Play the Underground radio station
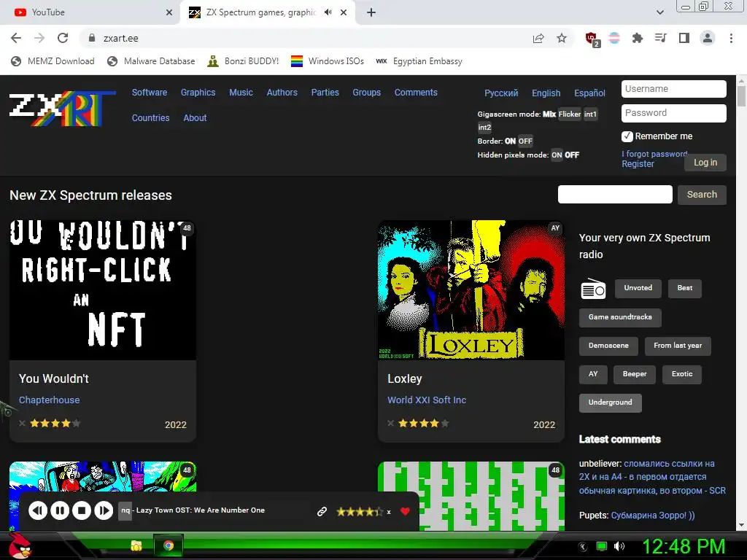Viewport: 747px width, 560px height. coord(611,402)
